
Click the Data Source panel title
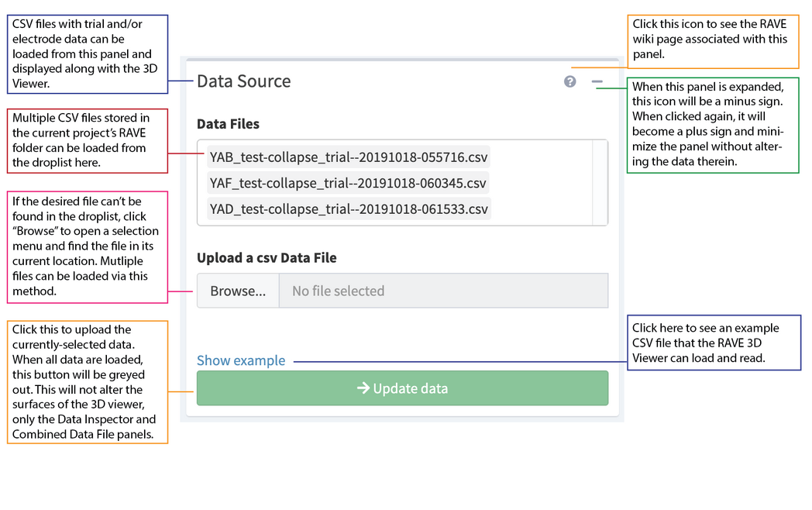click(244, 81)
